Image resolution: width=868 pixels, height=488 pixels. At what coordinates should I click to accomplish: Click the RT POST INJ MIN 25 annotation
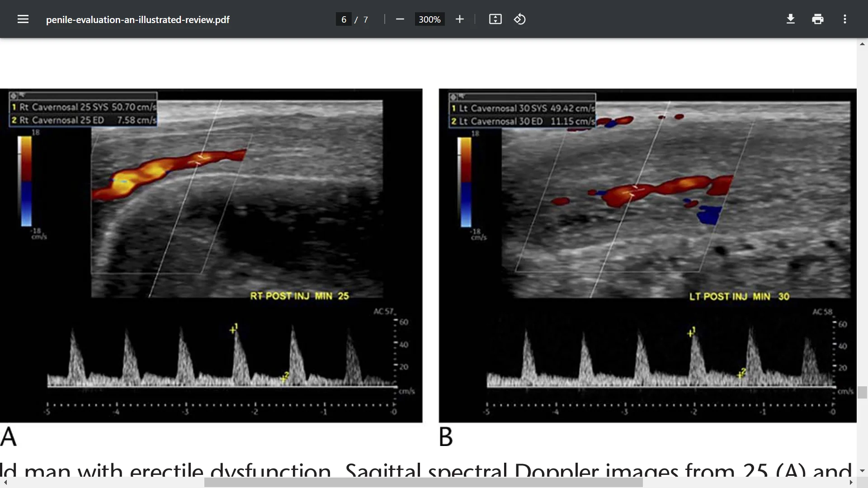tap(299, 296)
